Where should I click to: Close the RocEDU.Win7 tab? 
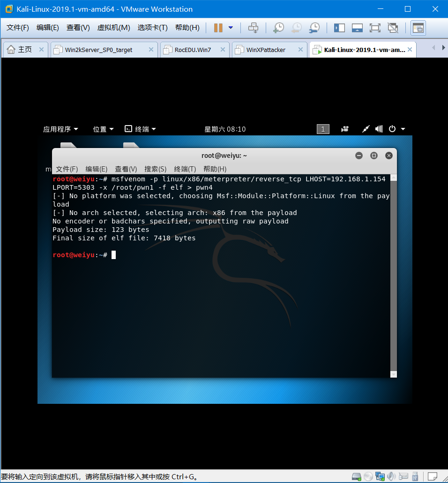(x=223, y=50)
